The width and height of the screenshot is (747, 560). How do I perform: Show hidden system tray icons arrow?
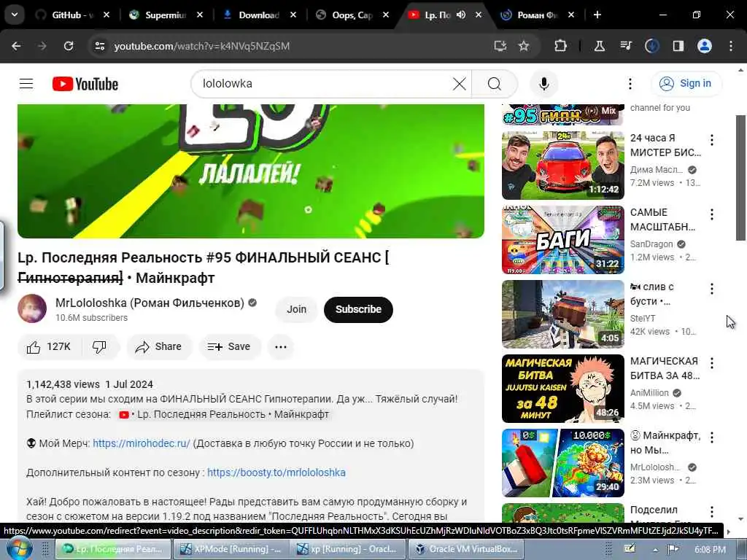[656, 550]
